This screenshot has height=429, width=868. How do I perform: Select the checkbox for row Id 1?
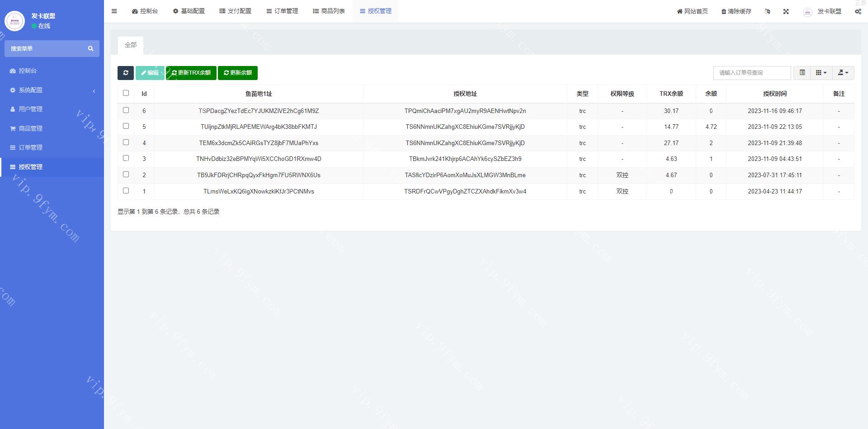(126, 191)
